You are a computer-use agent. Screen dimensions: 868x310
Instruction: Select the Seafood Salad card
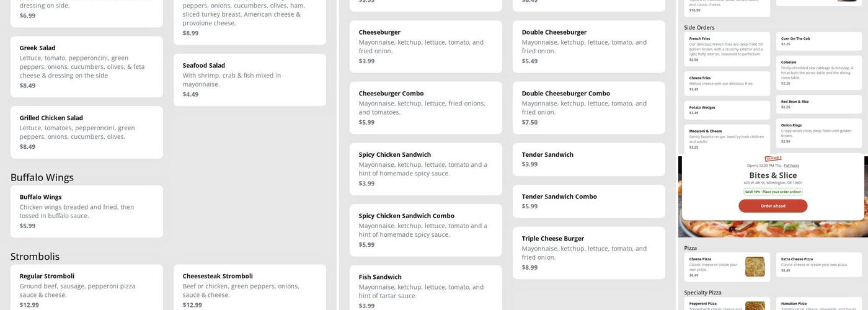[249, 79]
